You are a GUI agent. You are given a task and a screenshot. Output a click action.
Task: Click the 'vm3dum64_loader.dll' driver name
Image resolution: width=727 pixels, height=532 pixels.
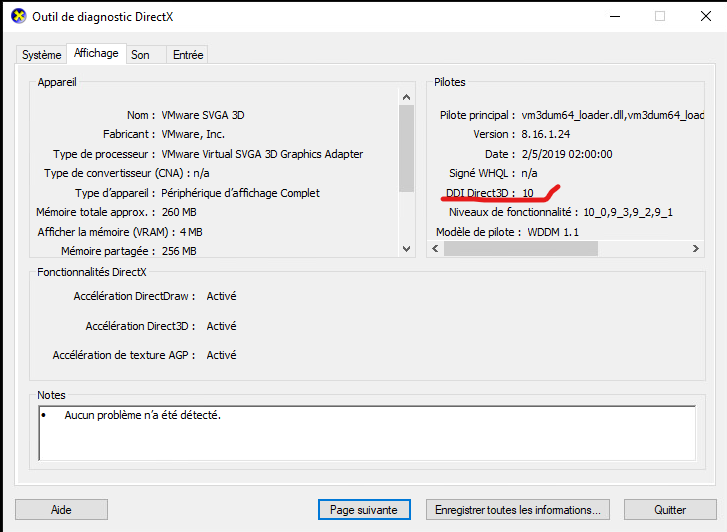[573, 115]
